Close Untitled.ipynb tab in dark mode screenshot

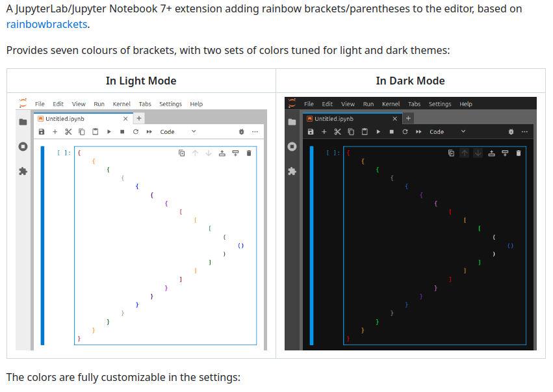(x=395, y=119)
